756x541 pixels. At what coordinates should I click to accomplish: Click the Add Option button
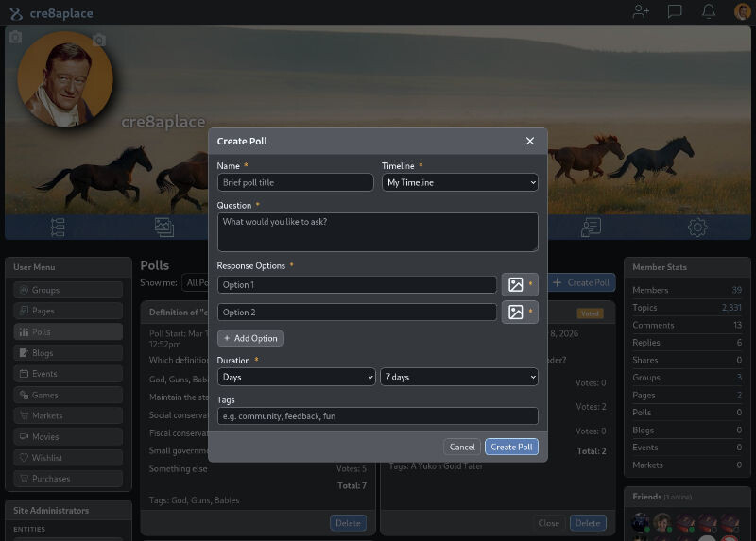(250, 338)
